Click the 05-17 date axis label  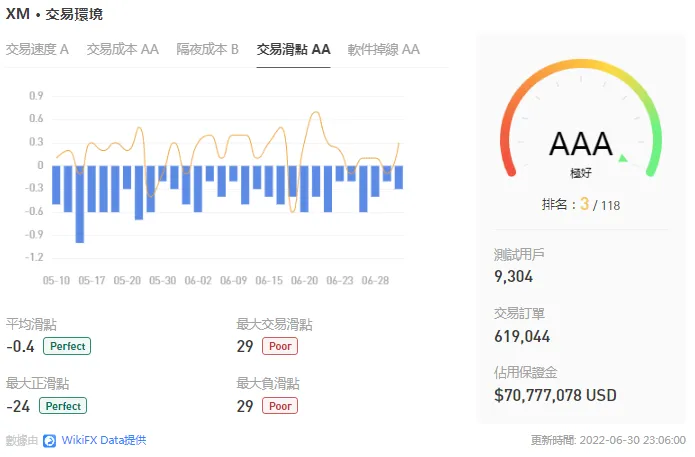tap(92, 281)
